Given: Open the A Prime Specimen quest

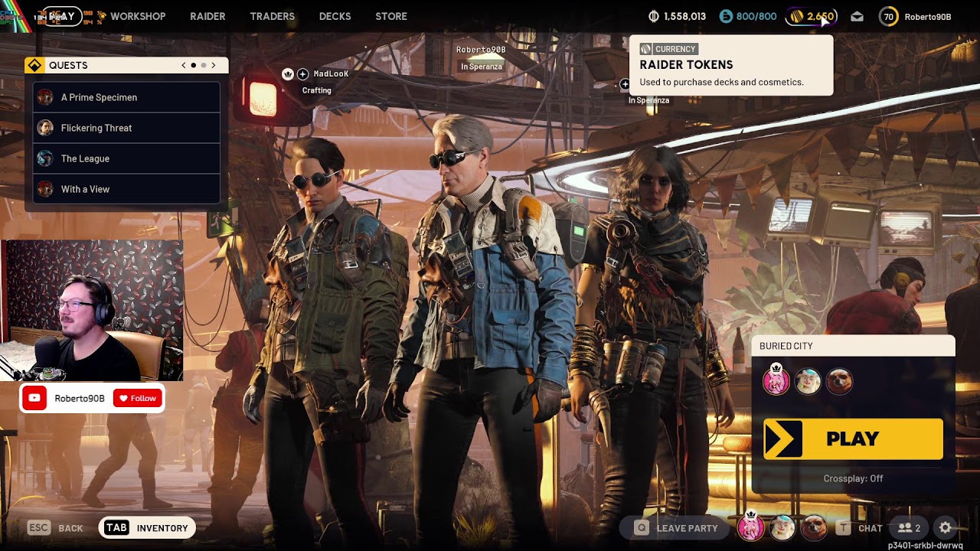Looking at the screenshot, I should 127,97.
